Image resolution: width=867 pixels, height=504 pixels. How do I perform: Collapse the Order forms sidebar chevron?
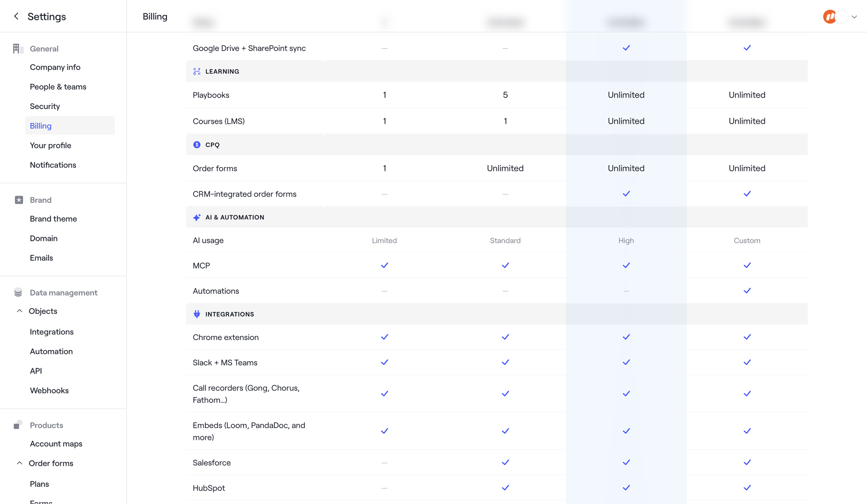point(20,463)
